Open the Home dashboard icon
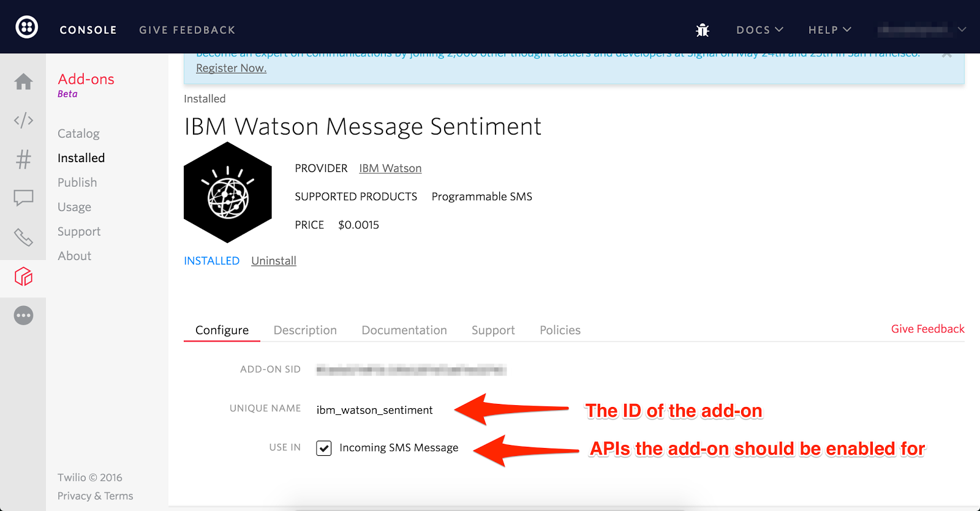Viewport: 980px width, 511px height. (x=23, y=81)
